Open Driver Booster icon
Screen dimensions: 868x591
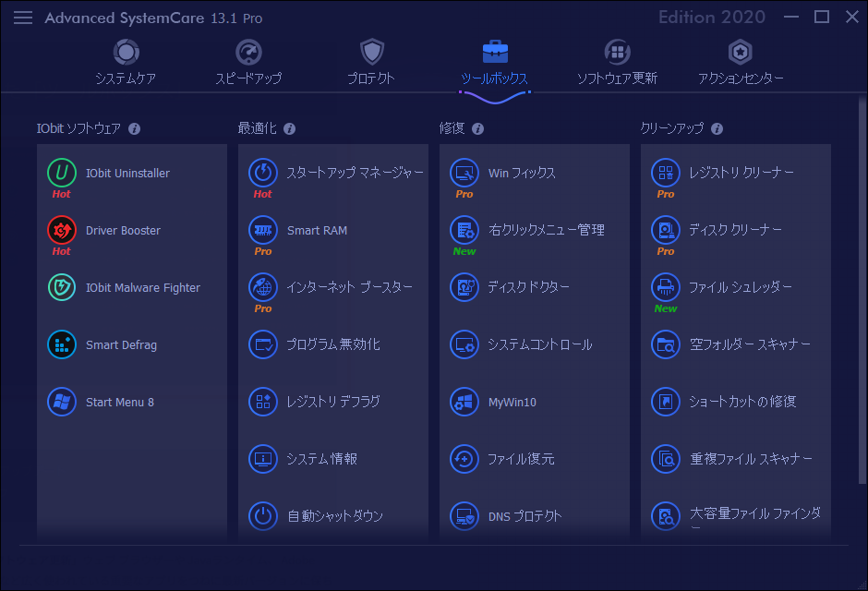coord(62,230)
